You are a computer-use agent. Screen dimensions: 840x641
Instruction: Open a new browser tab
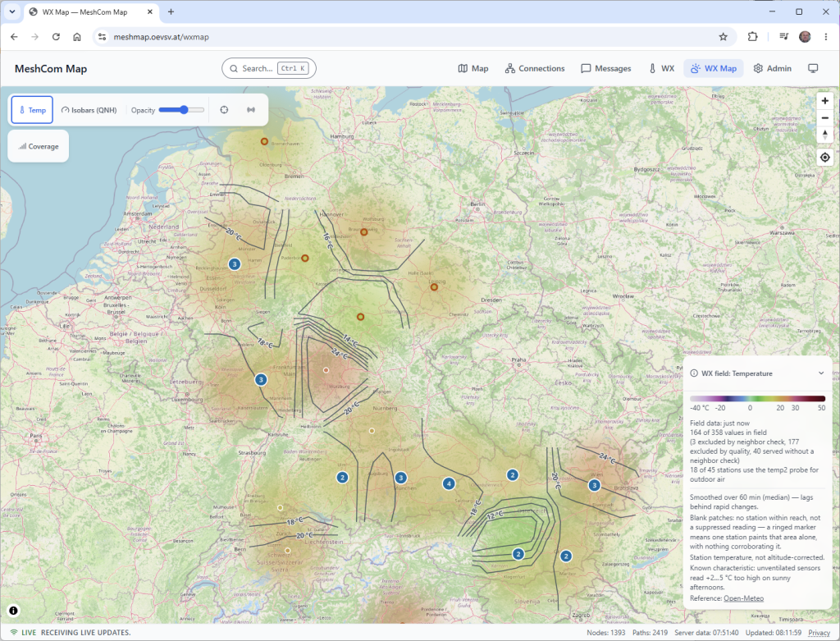pos(171,11)
